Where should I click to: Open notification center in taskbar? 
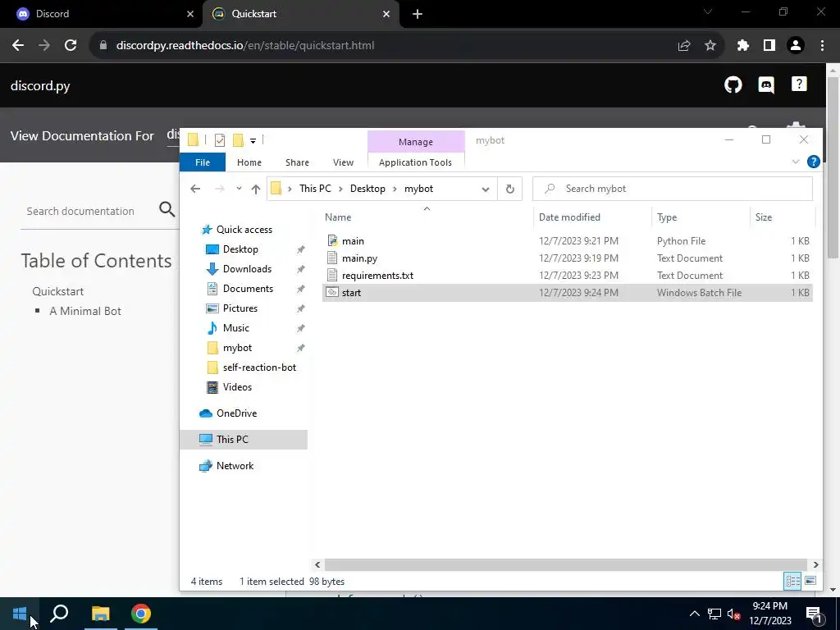coord(814,614)
